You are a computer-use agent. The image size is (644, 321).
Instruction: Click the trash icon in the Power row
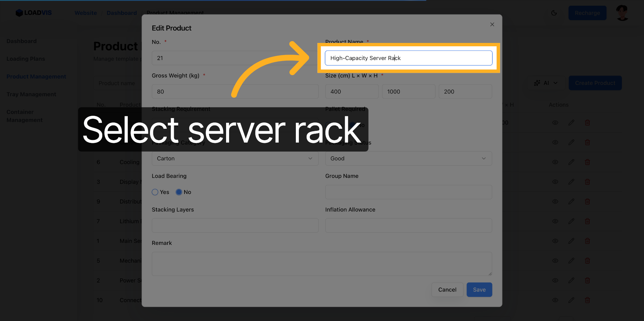587,280
